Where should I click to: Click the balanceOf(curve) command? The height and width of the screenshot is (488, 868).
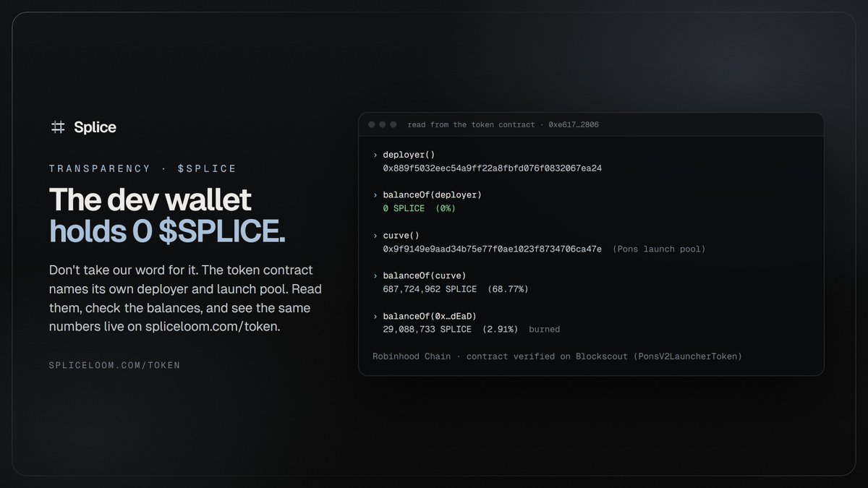pos(425,275)
